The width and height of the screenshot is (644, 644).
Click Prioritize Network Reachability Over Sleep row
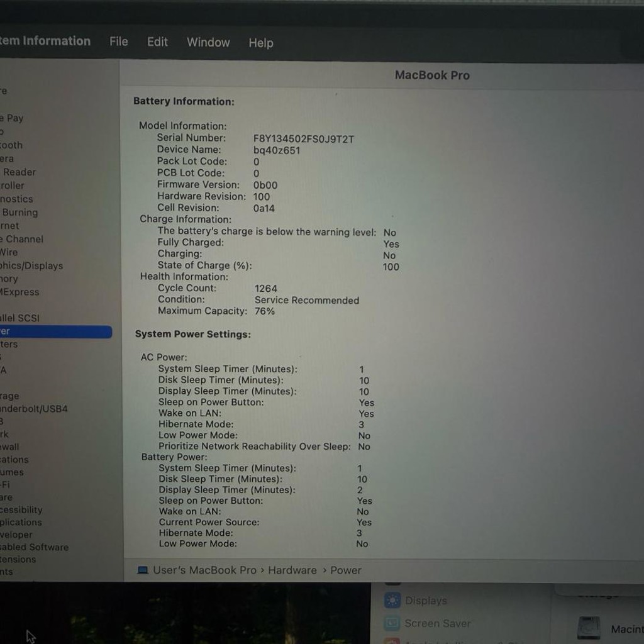tap(264, 447)
